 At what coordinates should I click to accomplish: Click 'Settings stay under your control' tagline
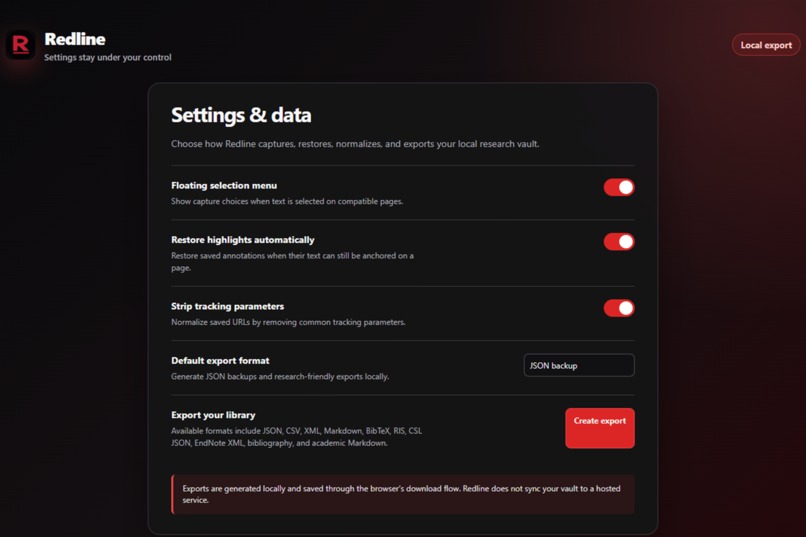(108, 58)
